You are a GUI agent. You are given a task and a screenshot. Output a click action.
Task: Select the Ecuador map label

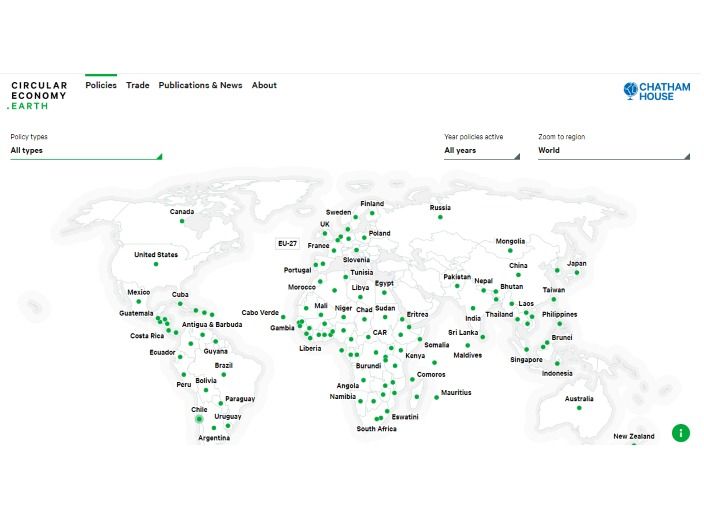point(162,352)
